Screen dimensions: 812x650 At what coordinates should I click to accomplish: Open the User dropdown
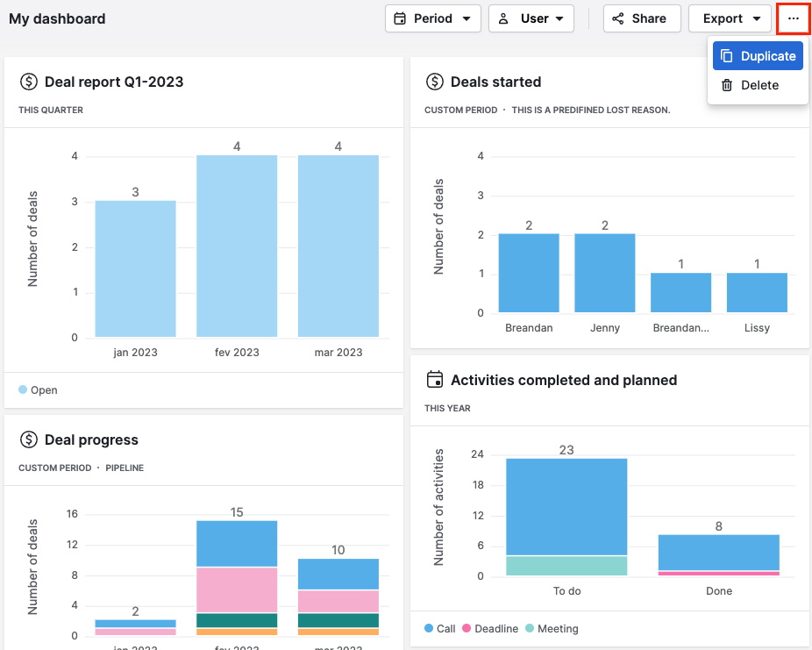(531, 18)
